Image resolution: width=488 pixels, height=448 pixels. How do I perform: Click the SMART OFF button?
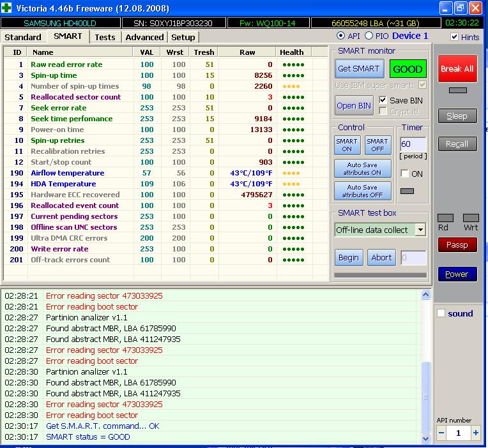click(x=377, y=146)
